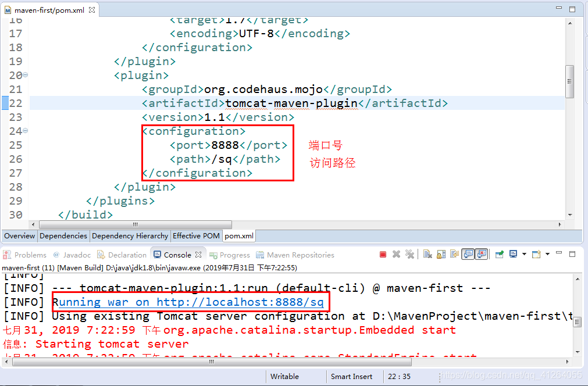Minimize the Console view panel
Screen dimensions: 588x386
[x=559, y=253]
